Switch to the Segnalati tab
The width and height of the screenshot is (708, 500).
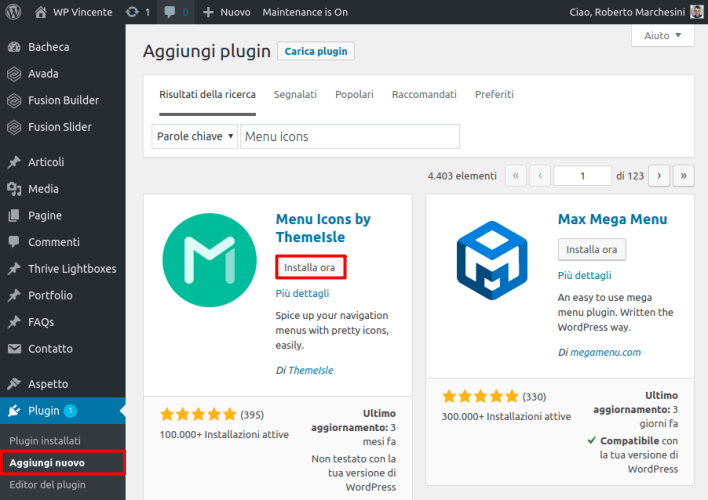[x=295, y=94]
